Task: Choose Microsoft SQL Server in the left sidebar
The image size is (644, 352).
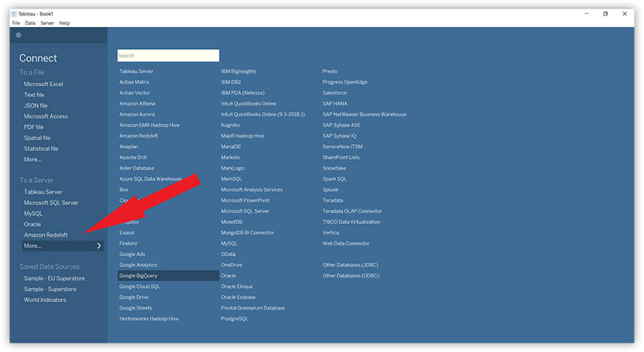Action: (x=51, y=203)
